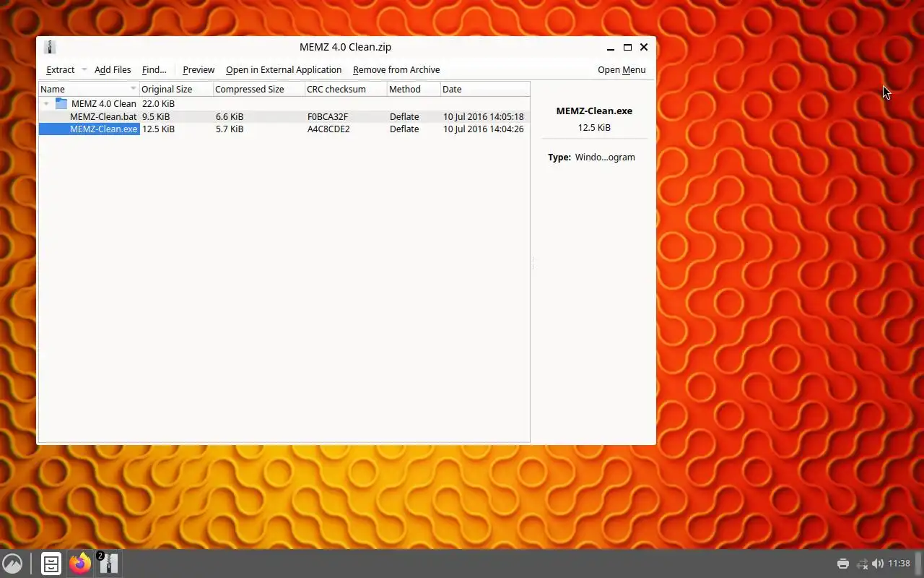Minimize the Ark window
The height and width of the screenshot is (578, 924).
click(611, 47)
